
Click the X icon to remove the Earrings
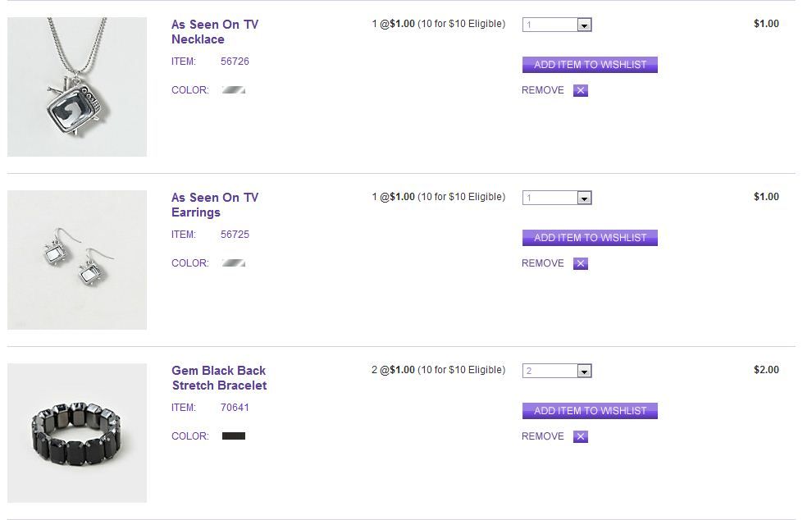tap(581, 264)
